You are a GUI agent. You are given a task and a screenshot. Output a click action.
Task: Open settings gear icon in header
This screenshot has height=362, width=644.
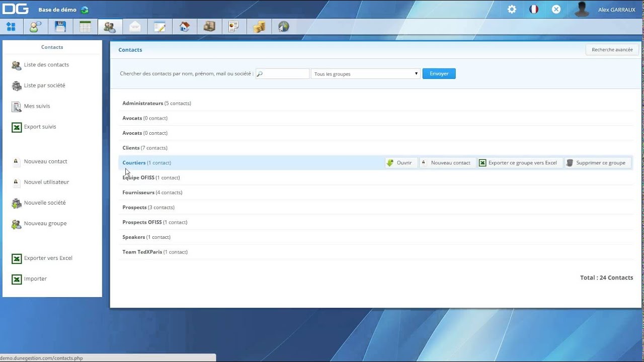tap(512, 9)
